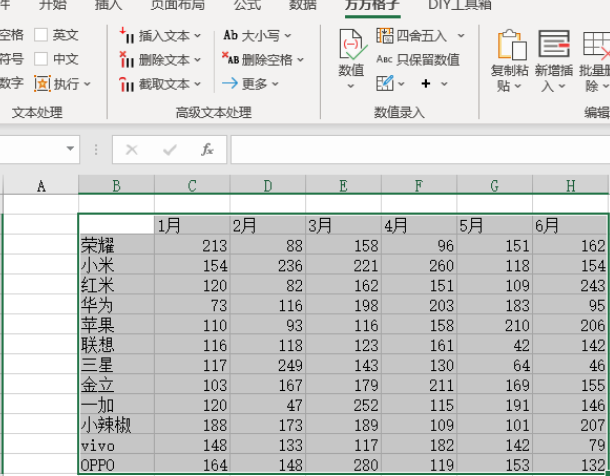Expand the 删除空格 dropdown arrow
This screenshot has height=476, width=610.
point(300,60)
